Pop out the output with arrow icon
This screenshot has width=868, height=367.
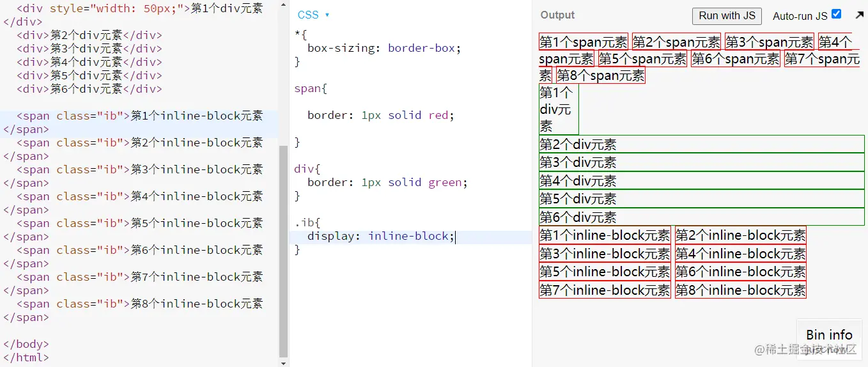(859, 15)
